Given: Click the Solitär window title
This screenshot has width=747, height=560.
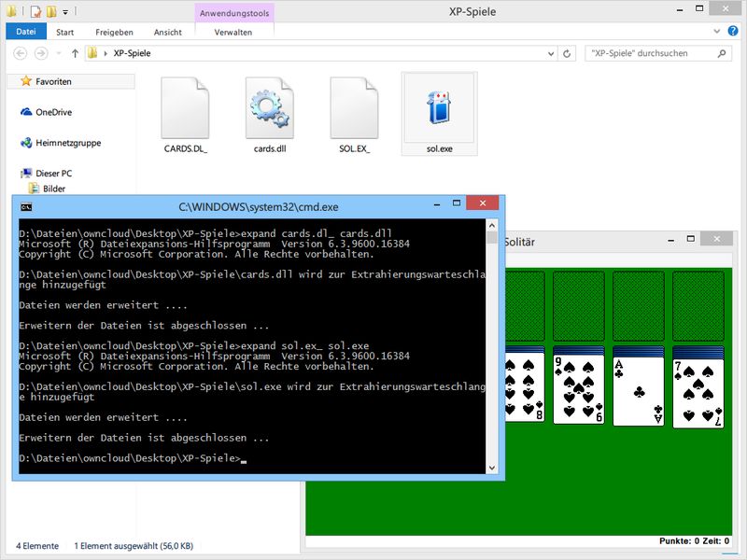Looking at the screenshot, I should pos(520,242).
